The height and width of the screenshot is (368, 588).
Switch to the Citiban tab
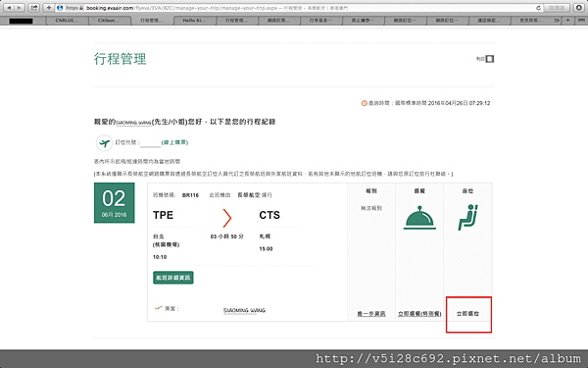pyautogui.click(x=109, y=21)
